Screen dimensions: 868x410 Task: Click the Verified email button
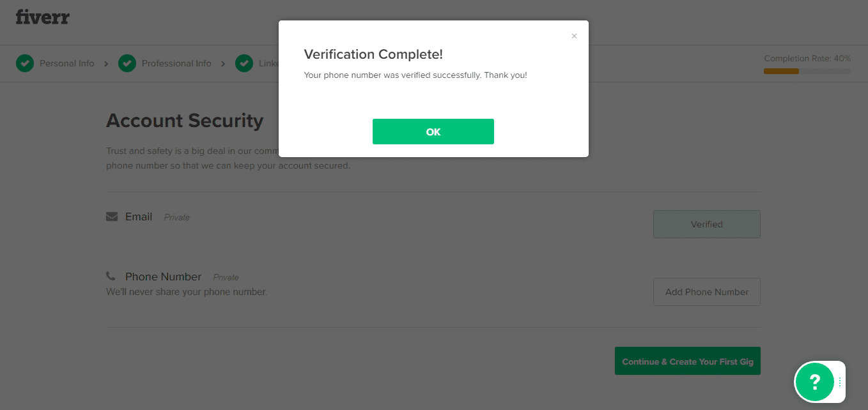click(706, 224)
